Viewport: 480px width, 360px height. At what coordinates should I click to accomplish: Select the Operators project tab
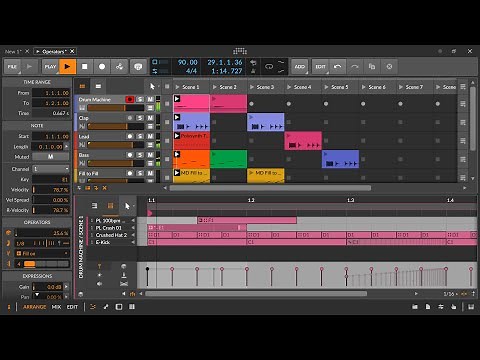[54, 51]
